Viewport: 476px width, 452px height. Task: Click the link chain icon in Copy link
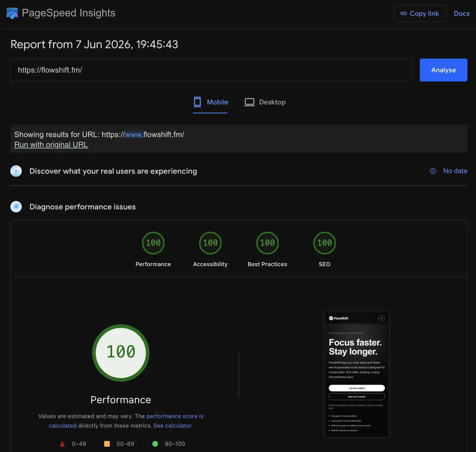pyautogui.click(x=403, y=13)
